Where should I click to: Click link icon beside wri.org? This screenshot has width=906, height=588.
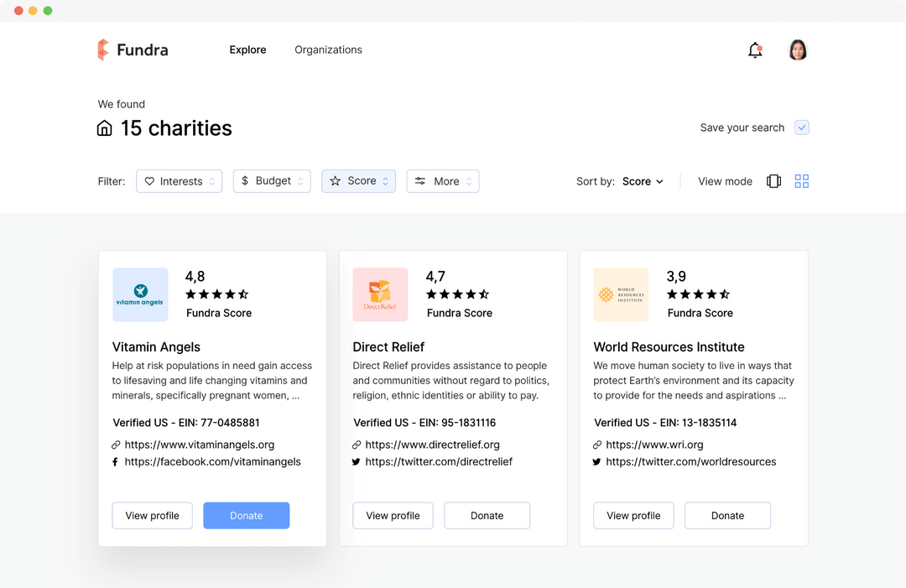click(x=597, y=445)
